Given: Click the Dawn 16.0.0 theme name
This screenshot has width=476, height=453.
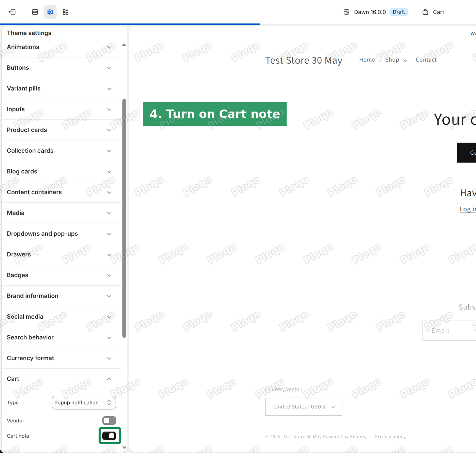Looking at the screenshot, I should (x=370, y=12).
